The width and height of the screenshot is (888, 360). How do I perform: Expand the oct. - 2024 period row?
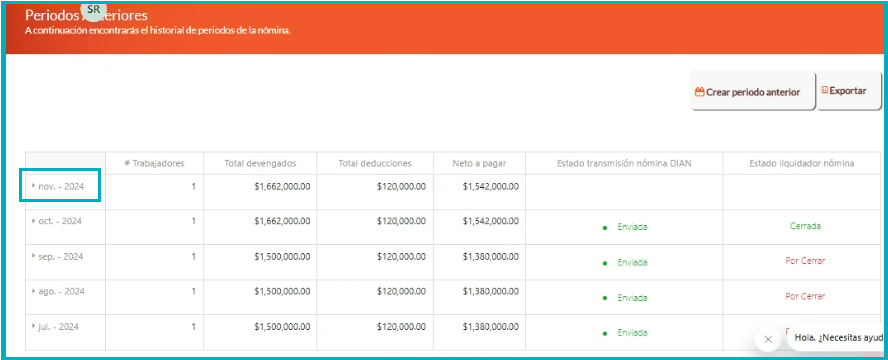[x=33, y=221]
